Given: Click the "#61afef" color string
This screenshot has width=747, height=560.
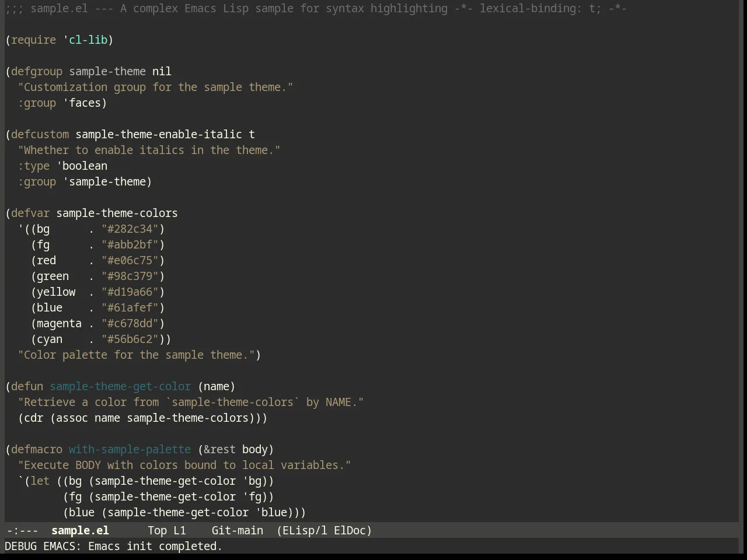Looking at the screenshot, I should click(x=130, y=307).
